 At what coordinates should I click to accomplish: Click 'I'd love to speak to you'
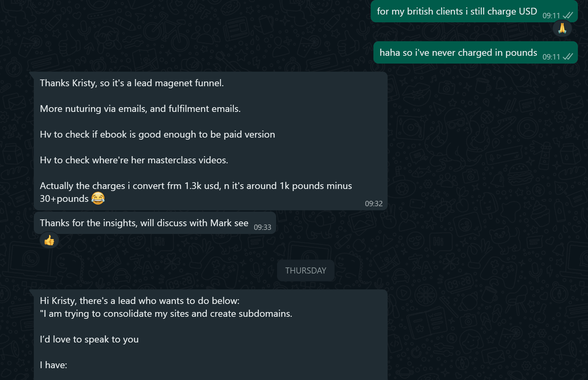[89, 339]
